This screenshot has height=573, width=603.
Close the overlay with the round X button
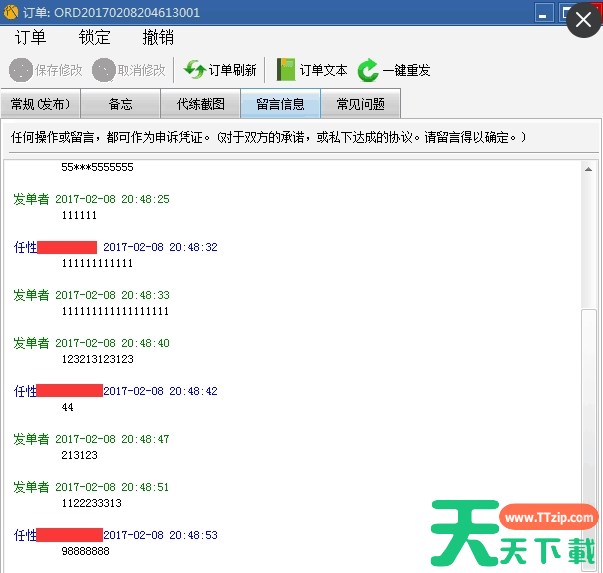tap(584, 20)
